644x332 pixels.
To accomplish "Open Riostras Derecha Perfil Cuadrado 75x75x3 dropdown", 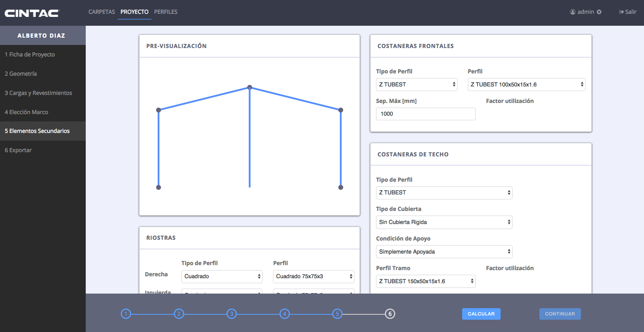I will [314, 277].
